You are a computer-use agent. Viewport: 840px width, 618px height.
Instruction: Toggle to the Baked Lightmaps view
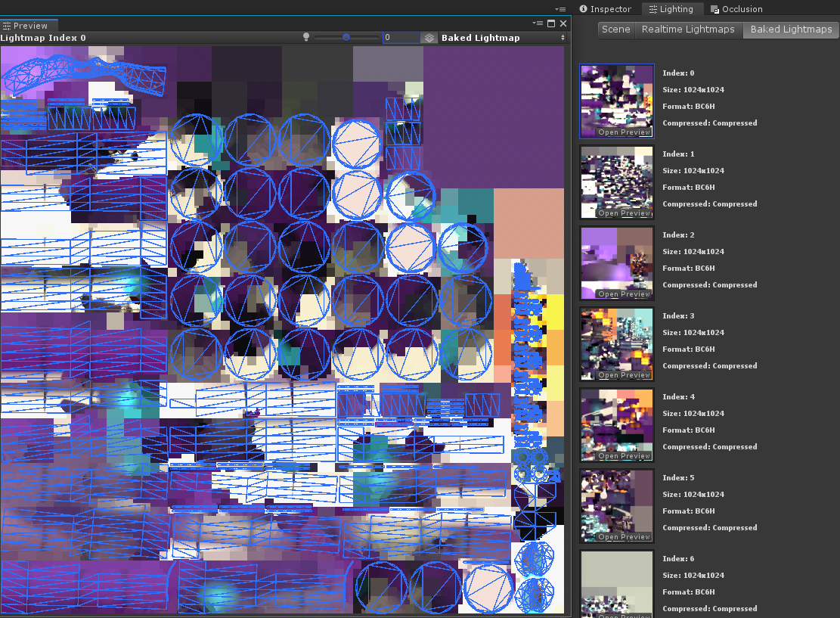(x=791, y=30)
